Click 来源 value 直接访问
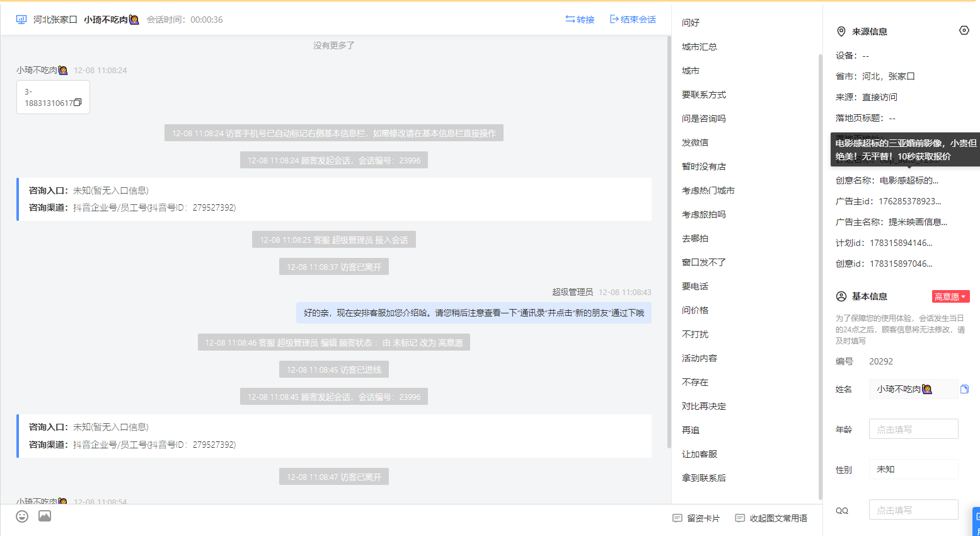980x536 pixels. point(880,97)
